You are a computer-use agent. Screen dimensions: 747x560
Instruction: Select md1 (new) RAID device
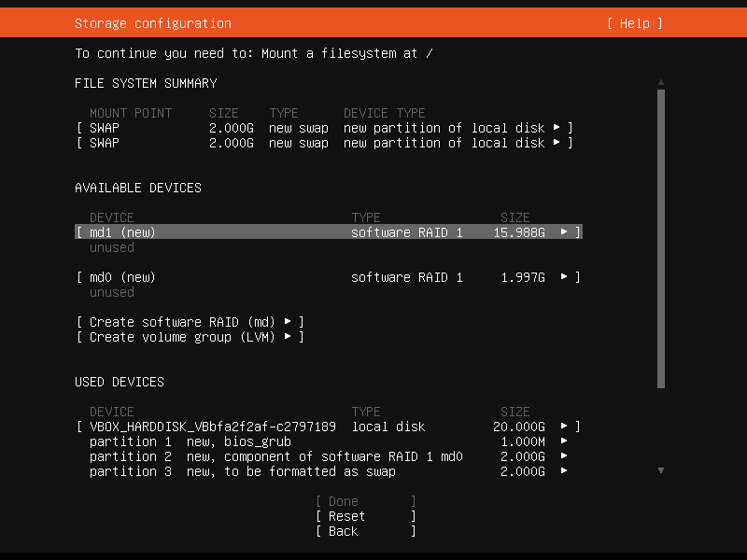[x=329, y=232]
